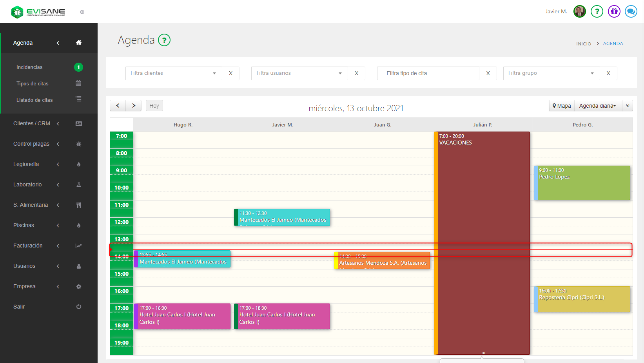Screen dimensions: 644x363
Task: Open Listado de citas menu item
Action: click(x=34, y=100)
